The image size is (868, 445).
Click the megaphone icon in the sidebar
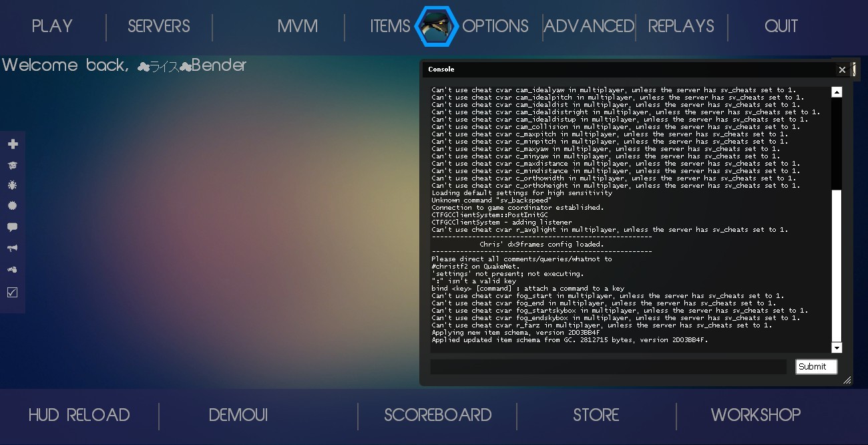point(12,249)
